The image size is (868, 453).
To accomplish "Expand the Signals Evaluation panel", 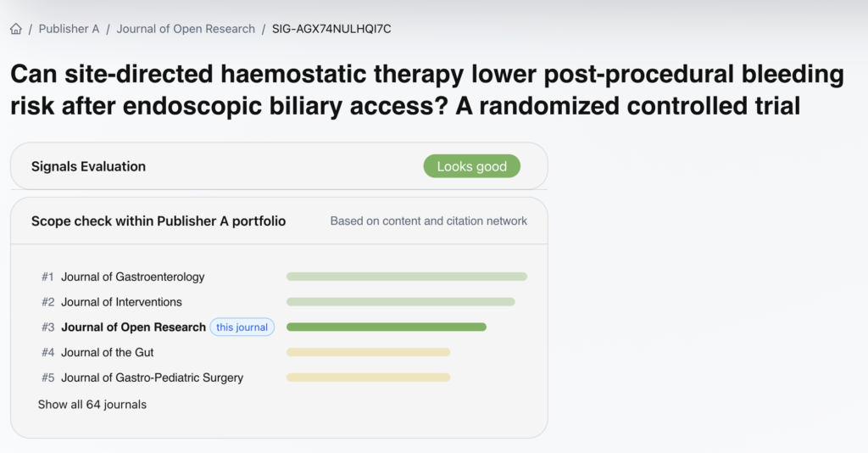I will (279, 166).
